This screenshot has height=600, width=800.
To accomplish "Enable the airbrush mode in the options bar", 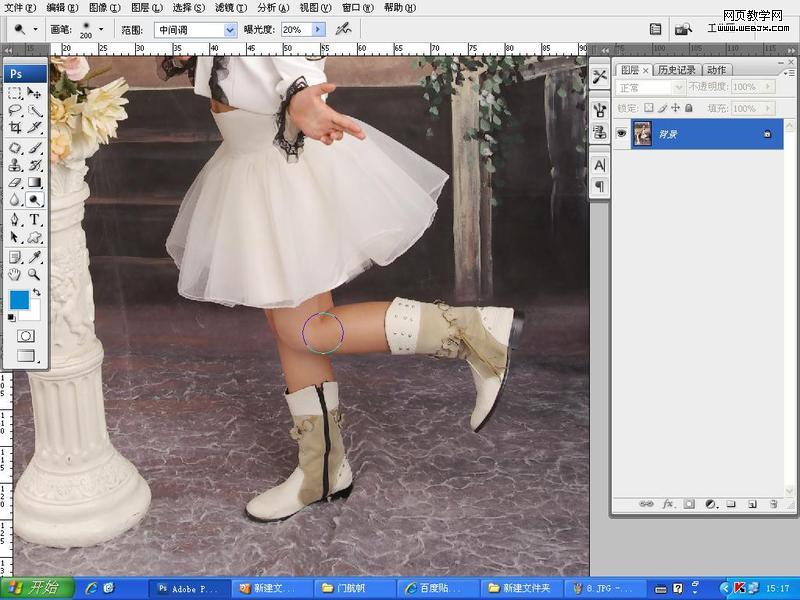I will click(x=345, y=29).
